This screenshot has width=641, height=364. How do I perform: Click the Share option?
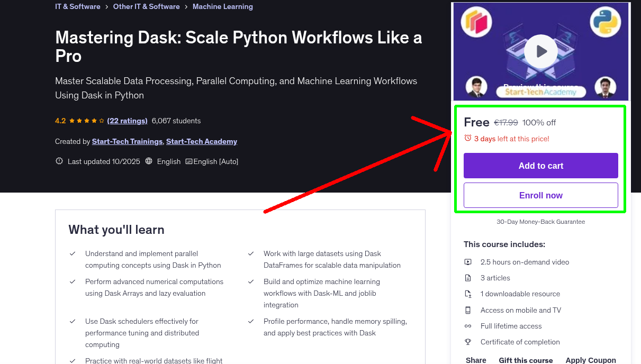[x=475, y=360]
